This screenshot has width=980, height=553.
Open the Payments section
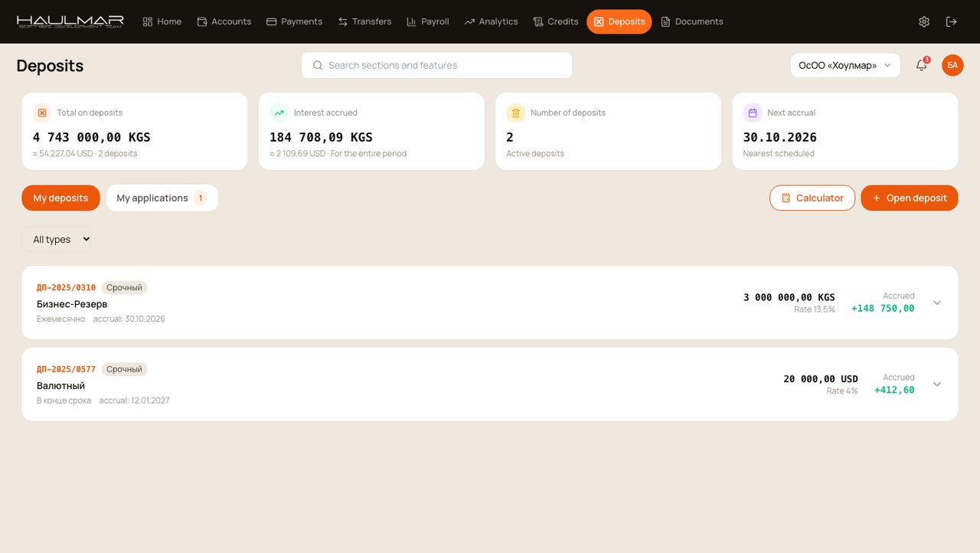294,21
